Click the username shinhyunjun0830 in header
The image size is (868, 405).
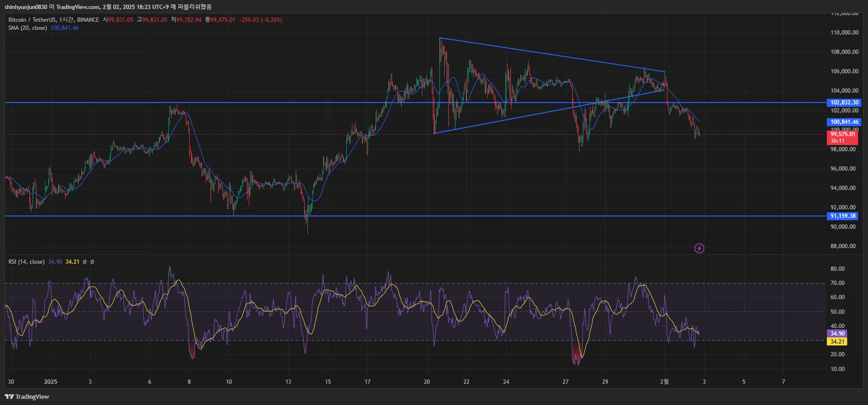click(26, 7)
